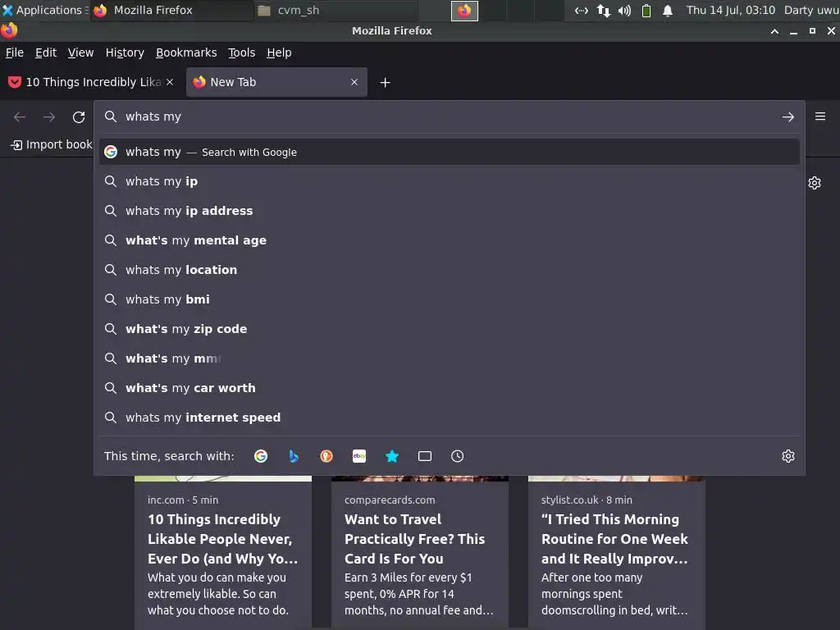Choose 'whats my — Search with Google' suggestion
Screen dimensions: 840x630
coord(449,152)
